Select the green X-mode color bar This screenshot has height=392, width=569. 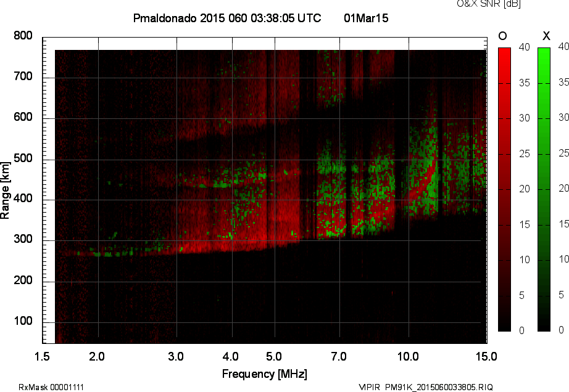click(x=544, y=189)
